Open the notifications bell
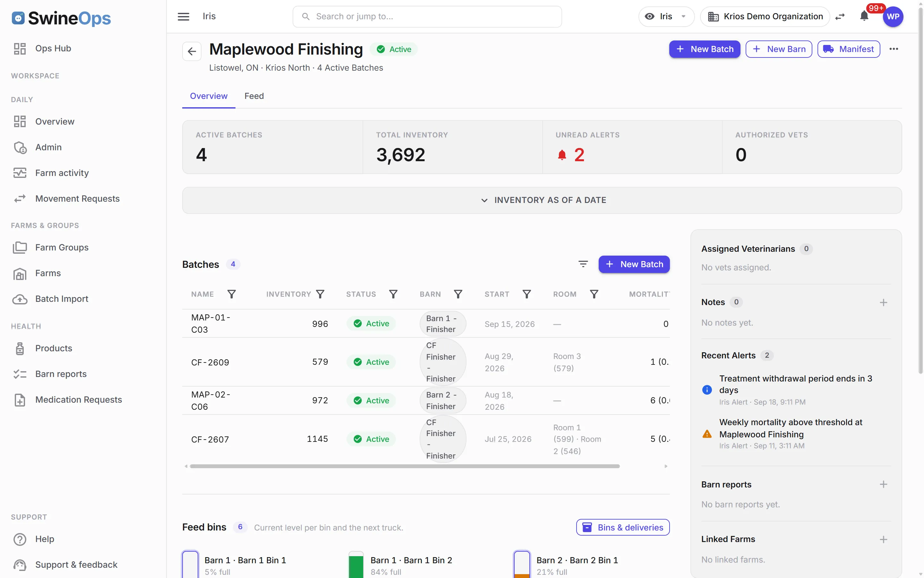Image resolution: width=924 pixels, height=578 pixels. 864,16
